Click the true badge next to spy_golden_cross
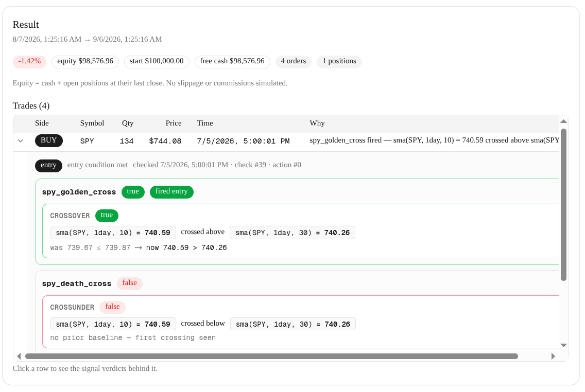This screenshot has width=585, height=392. point(133,192)
